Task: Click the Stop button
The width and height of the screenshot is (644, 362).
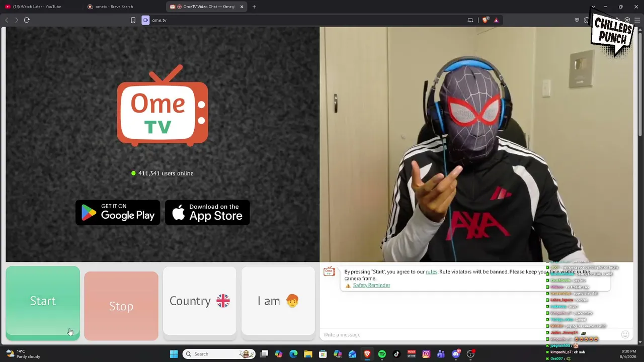Action: tap(121, 306)
